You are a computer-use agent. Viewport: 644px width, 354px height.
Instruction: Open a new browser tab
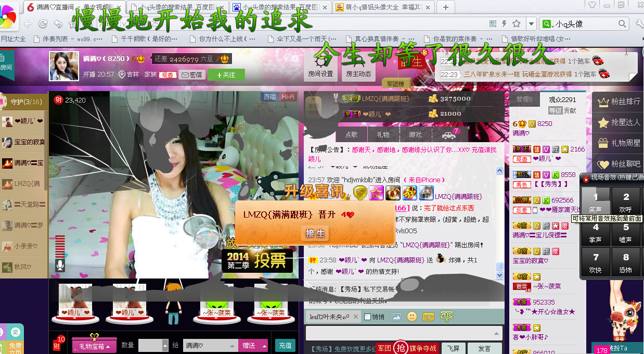tap(446, 7)
